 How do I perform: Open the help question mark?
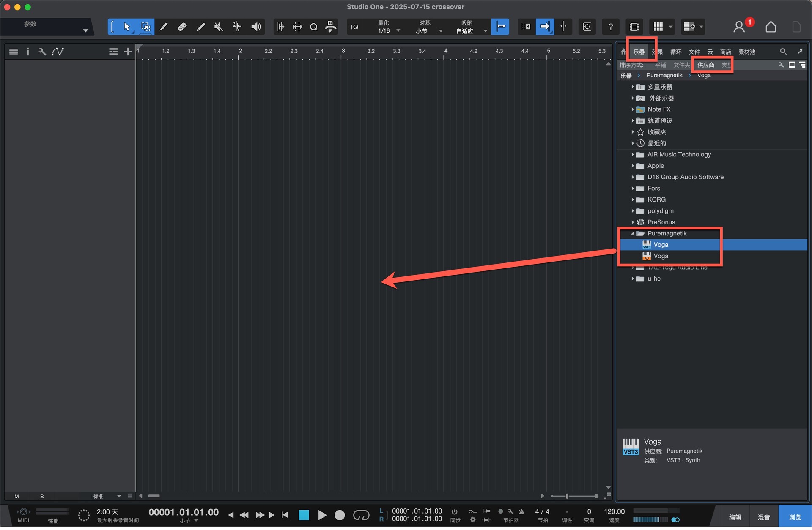[x=610, y=27]
